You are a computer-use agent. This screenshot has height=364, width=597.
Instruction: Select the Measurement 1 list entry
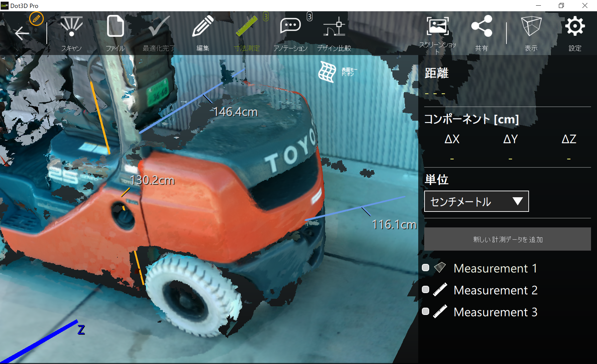[x=495, y=268]
